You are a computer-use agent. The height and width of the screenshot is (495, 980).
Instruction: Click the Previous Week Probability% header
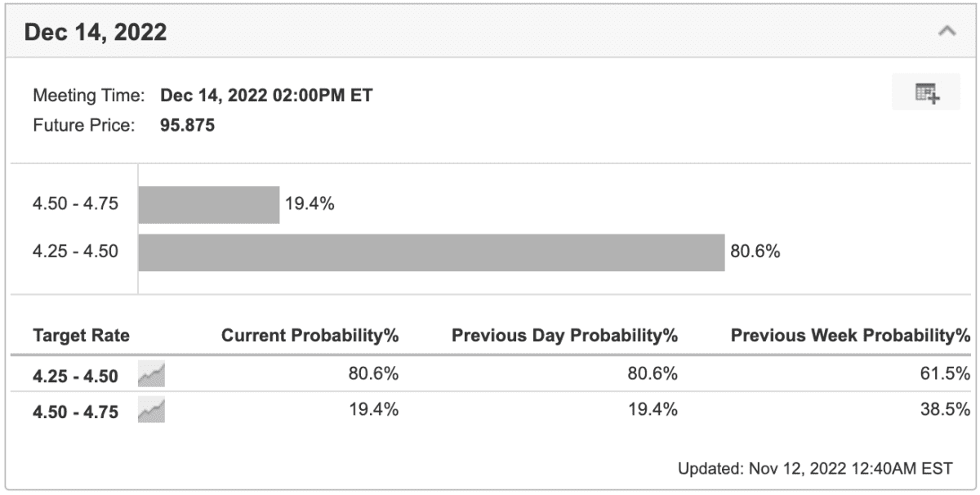[850, 336]
